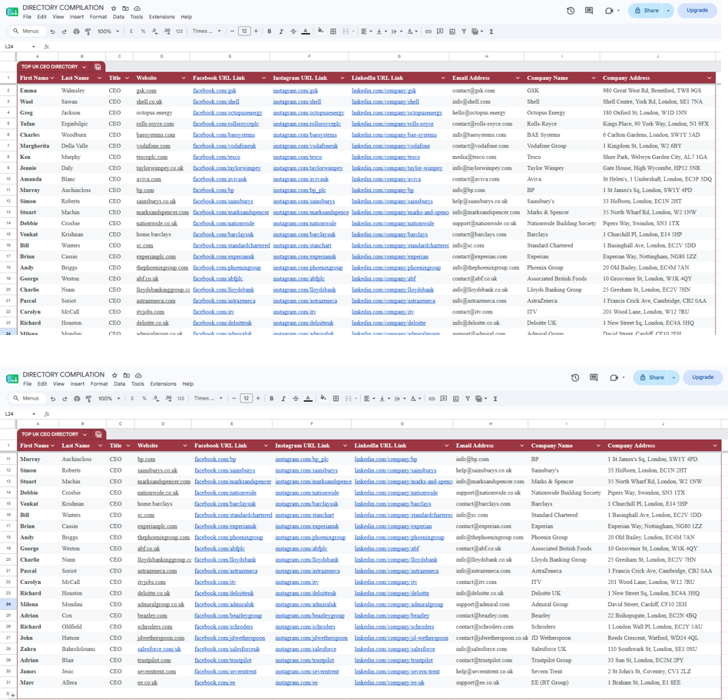Click Undo in the top window toolbar
The image size is (728, 700).
point(52,32)
